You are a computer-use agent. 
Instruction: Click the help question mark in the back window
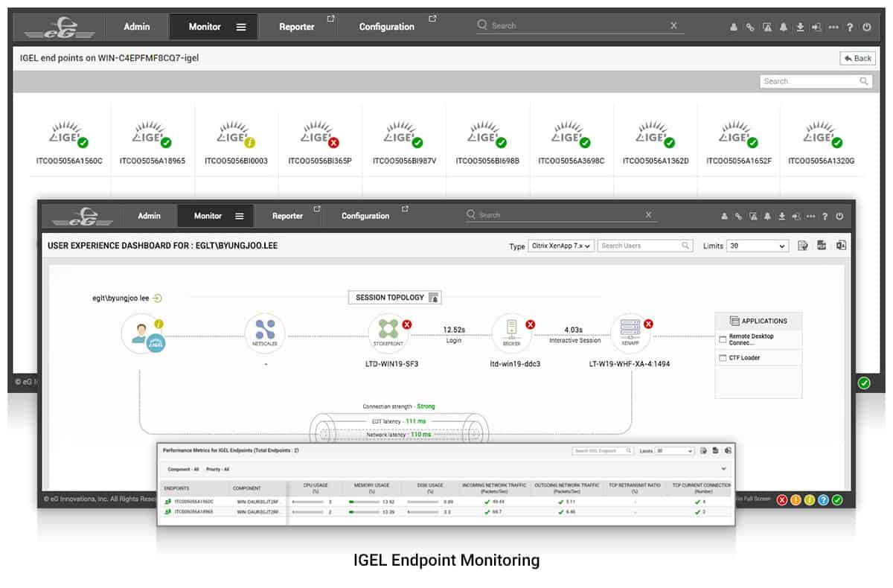pos(850,27)
